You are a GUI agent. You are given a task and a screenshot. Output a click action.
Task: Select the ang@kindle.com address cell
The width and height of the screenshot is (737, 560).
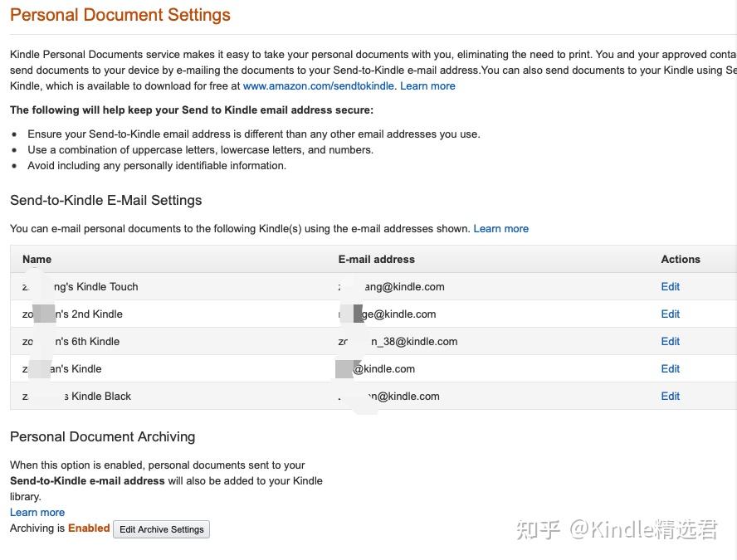click(391, 286)
